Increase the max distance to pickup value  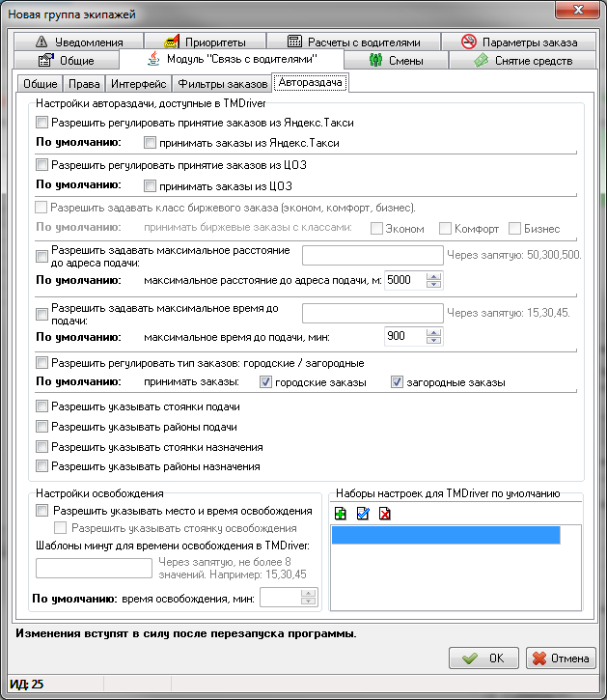pos(433,276)
